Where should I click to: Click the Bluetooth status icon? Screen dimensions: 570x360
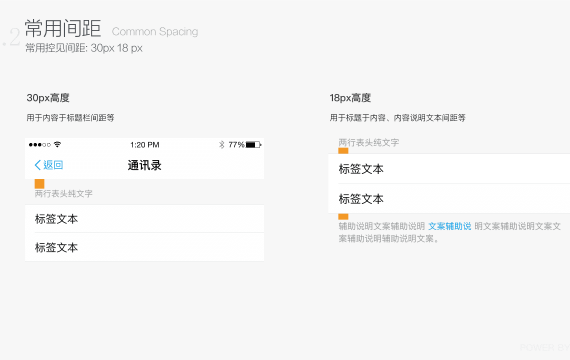point(221,144)
